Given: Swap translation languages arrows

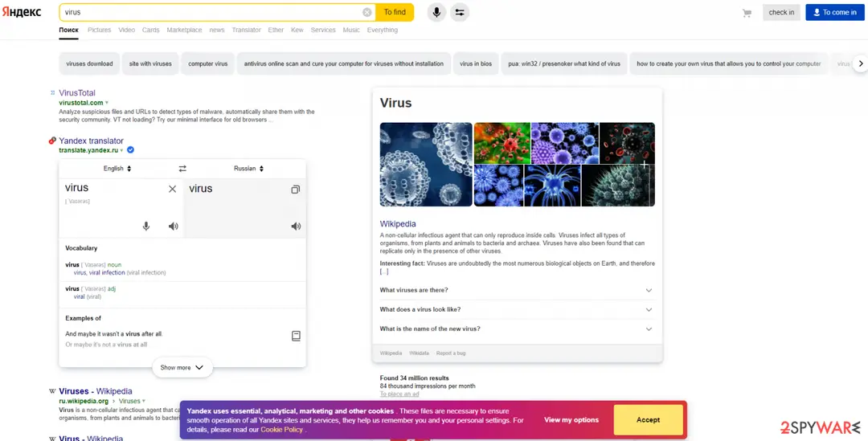Looking at the screenshot, I should [182, 168].
